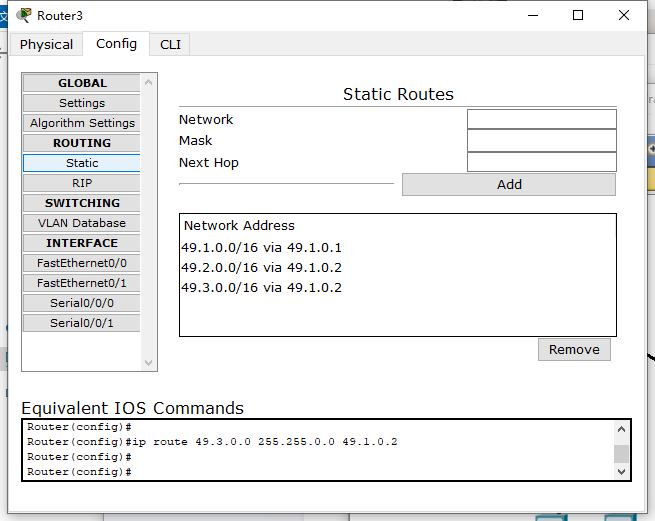Open the CLI tab

tap(170, 44)
